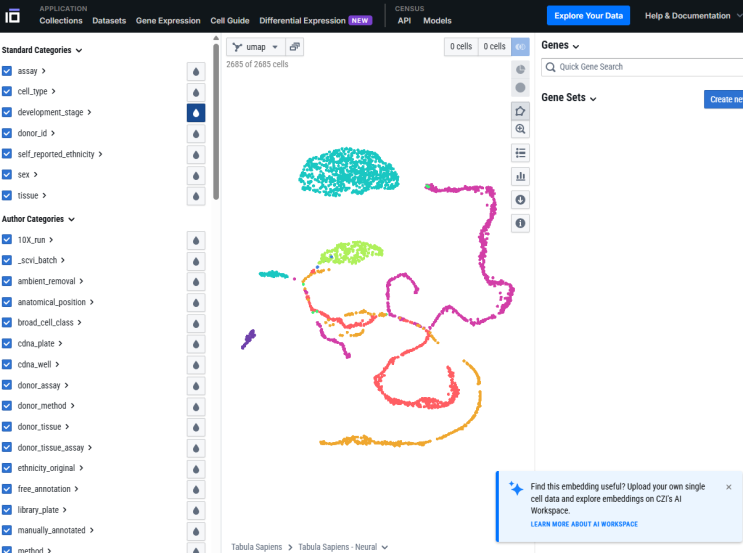743x553 pixels.
Task: Click the download image icon
Action: 520,199
